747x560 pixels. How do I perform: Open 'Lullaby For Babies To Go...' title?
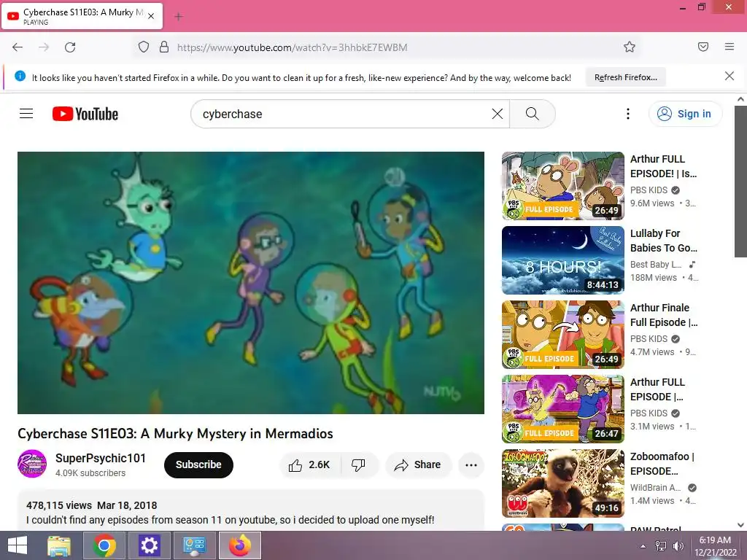click(x=664, y=241)
